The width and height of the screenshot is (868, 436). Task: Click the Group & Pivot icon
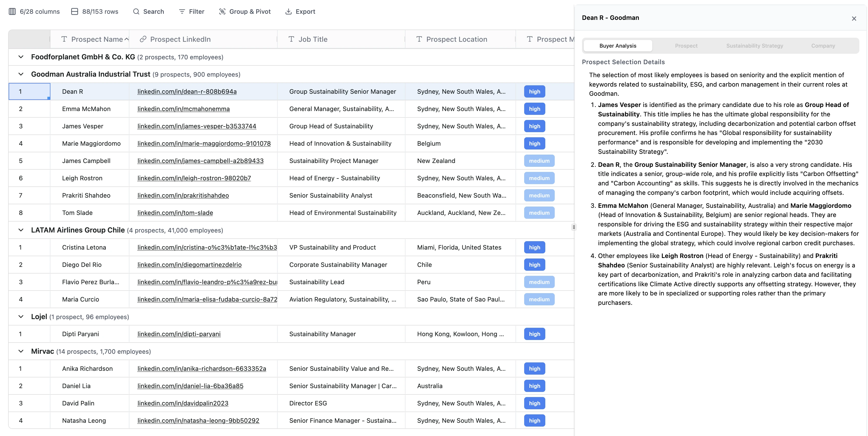222,11
